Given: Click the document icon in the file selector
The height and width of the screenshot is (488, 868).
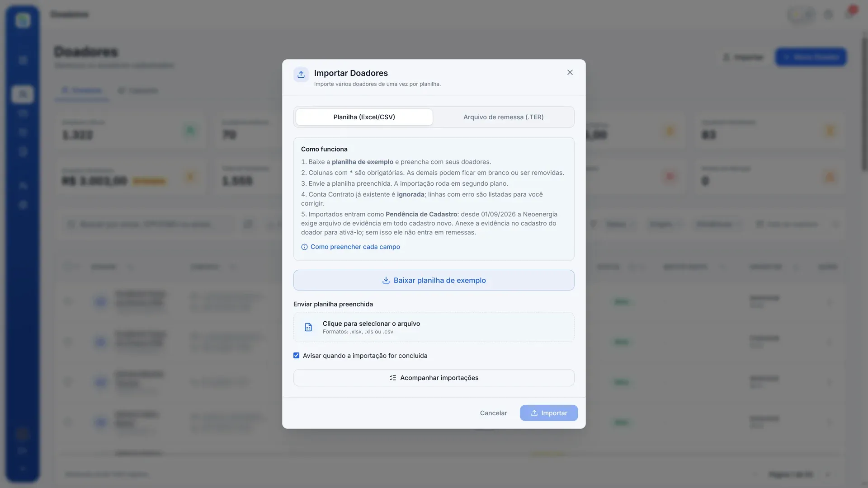Looking at the screenshot, I should (x=308, y=327).
